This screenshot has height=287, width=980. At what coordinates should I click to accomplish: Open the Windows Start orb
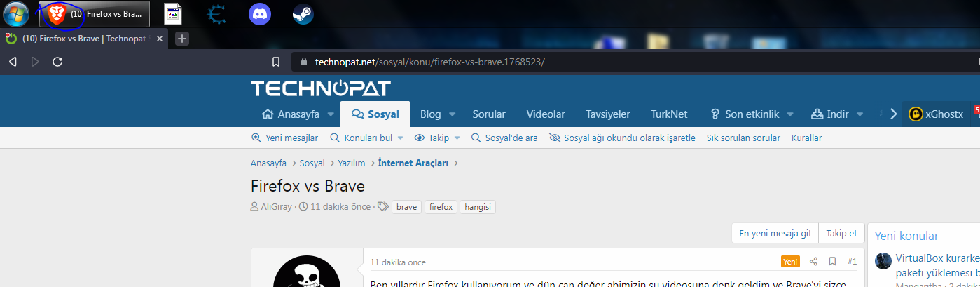(x=15, y=13)
